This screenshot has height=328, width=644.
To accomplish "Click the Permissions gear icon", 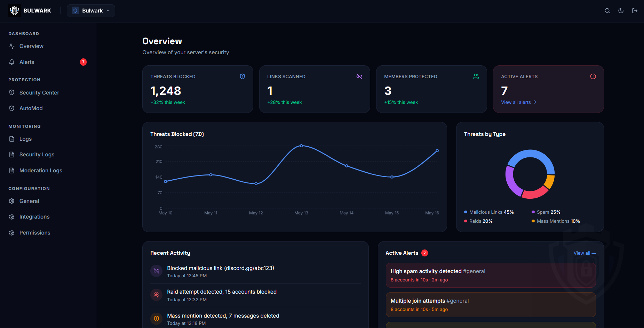I will 12,233.
